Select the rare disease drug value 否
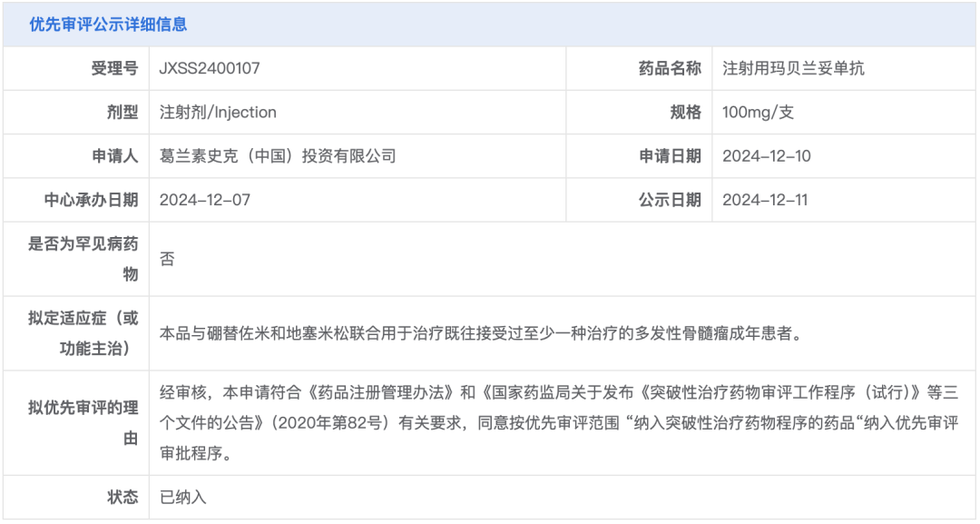 tap(167, 260)
